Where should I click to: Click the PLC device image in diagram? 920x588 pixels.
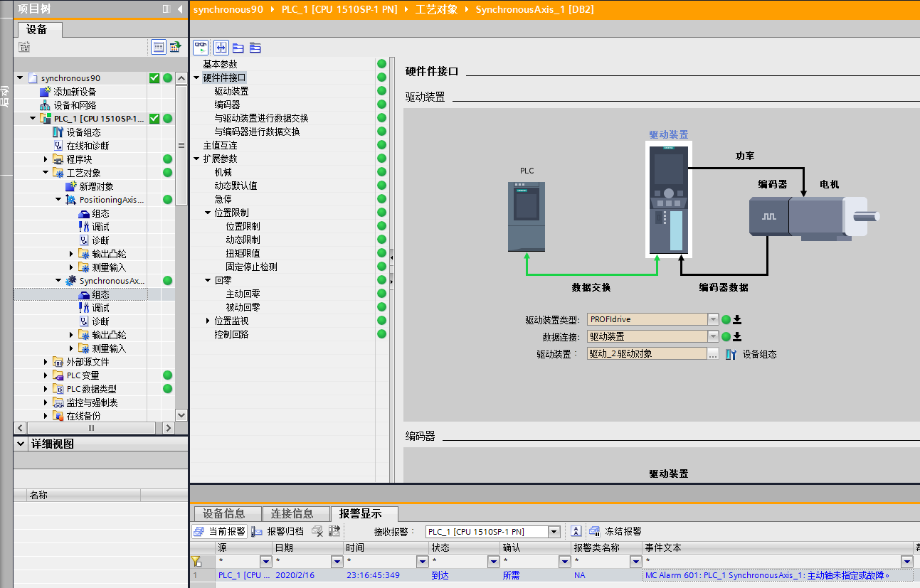527,216
